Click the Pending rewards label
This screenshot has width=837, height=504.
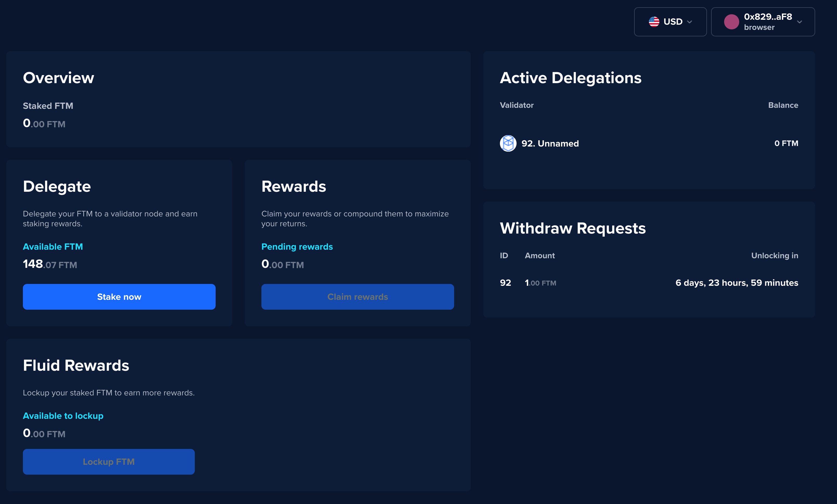(x=297, y=247)
